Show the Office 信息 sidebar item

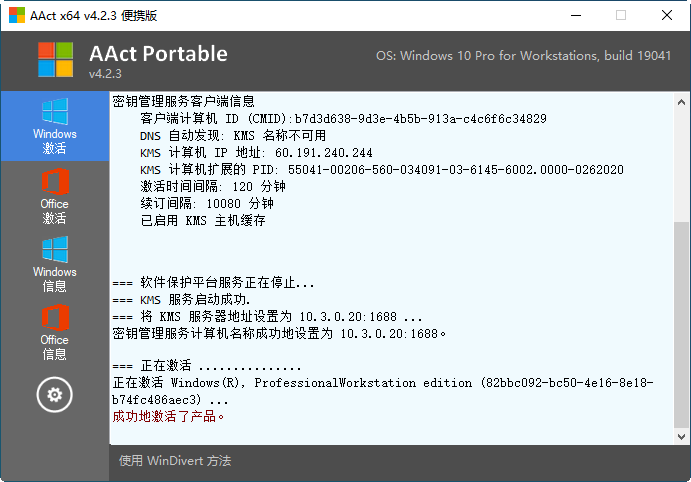pos(54,333)
